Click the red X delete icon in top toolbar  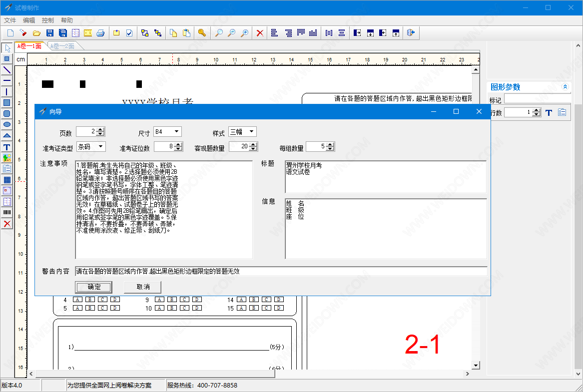tap(260, 33)
